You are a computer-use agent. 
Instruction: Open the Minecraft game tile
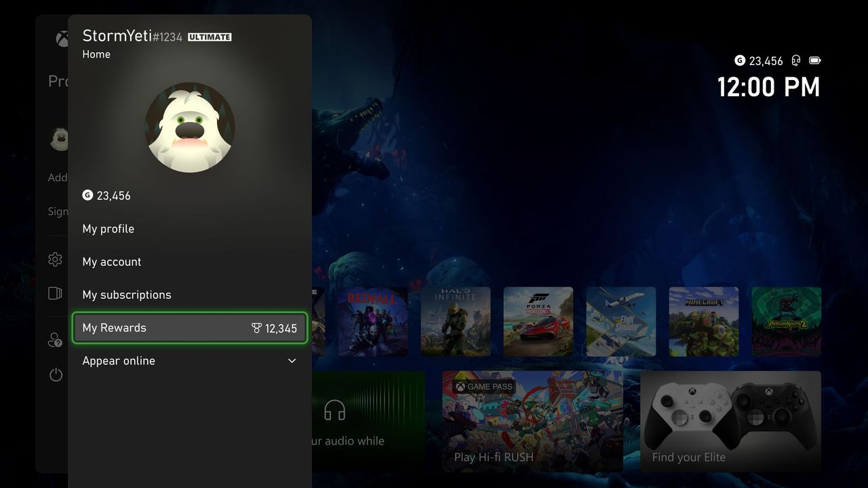(704, 321)
